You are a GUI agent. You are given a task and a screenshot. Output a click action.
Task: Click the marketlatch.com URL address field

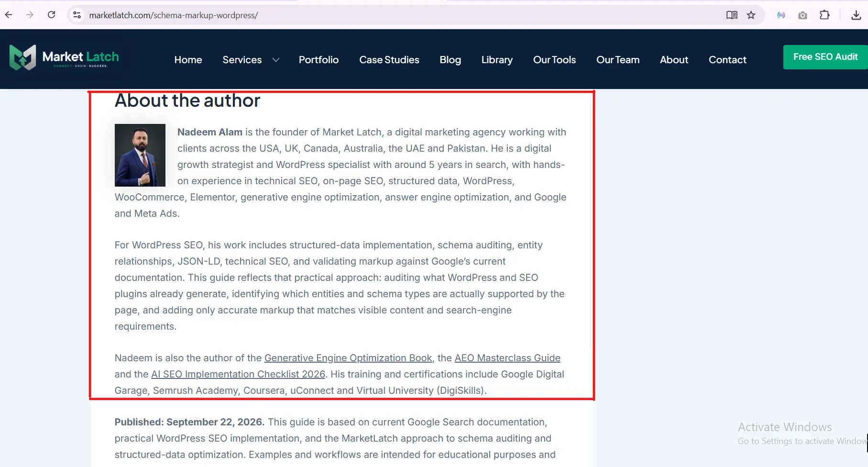click(173, 15)
